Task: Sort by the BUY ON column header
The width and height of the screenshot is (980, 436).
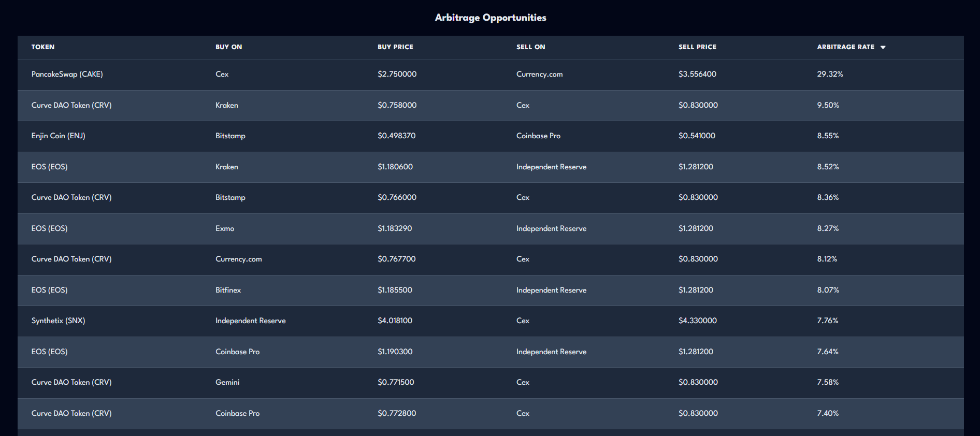Action: [x=229, y=47]
